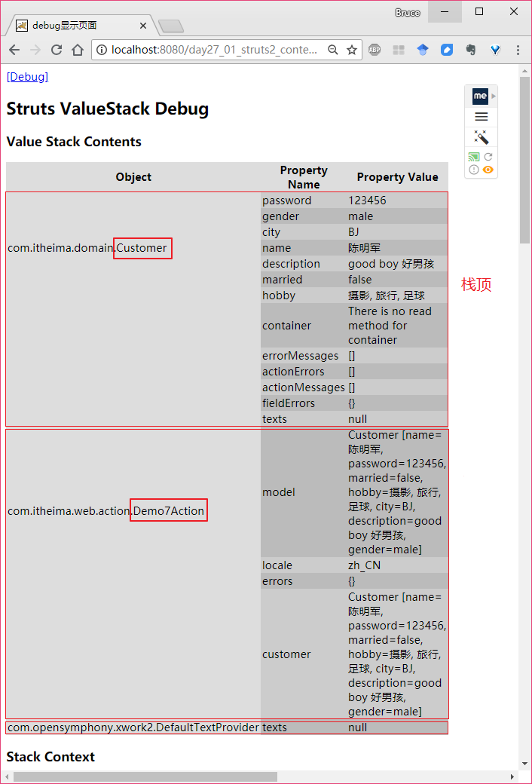Toggle the orange eye visibility icon
532x784 pixels.
[488, 170]
